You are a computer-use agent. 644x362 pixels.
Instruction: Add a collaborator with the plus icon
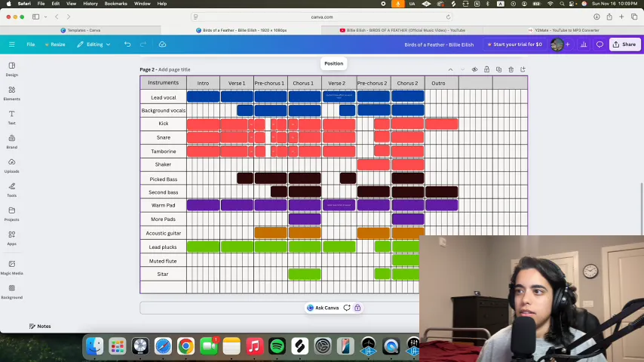coord(568,44)
